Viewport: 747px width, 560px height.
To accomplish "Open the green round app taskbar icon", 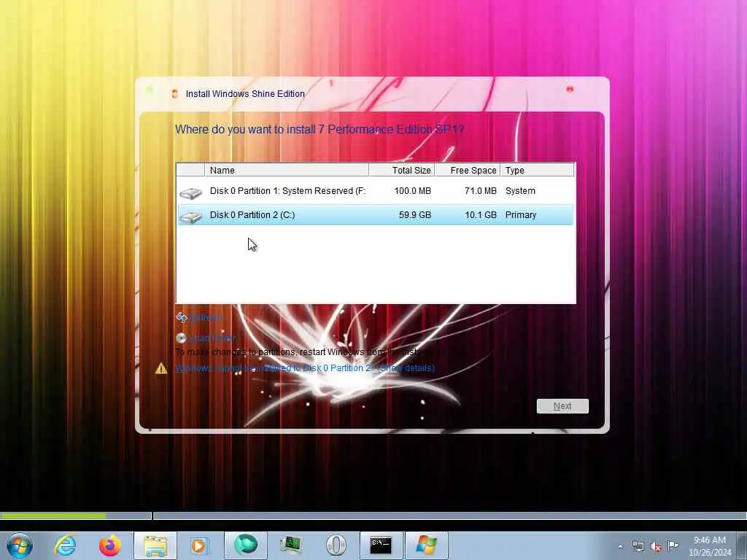I will tap(245, 545).
